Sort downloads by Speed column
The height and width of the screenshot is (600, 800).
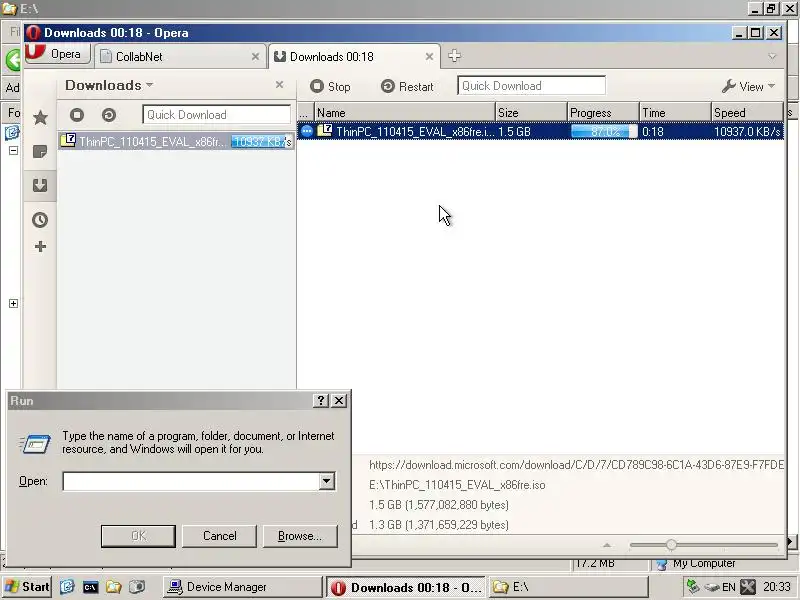click(747, 113)
